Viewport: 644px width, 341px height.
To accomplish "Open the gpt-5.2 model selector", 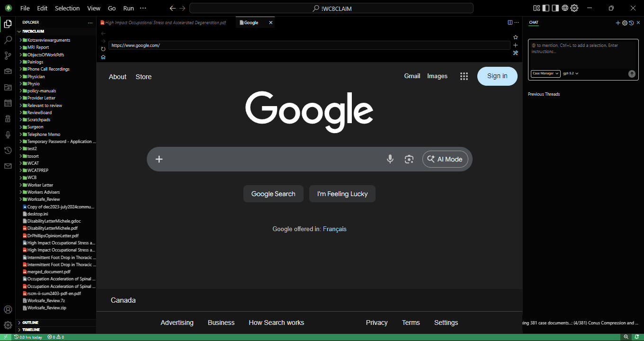I will pos(571,73).
